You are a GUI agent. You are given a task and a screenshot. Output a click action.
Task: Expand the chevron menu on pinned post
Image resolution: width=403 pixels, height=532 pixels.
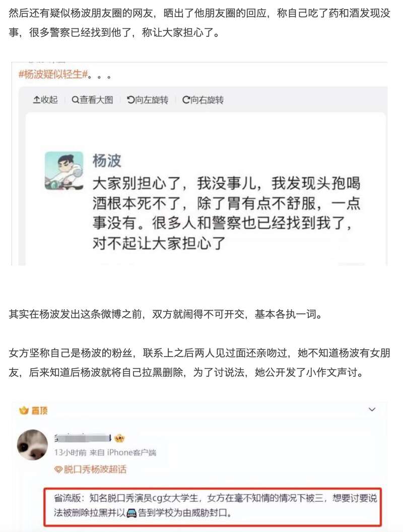[372, 409]
